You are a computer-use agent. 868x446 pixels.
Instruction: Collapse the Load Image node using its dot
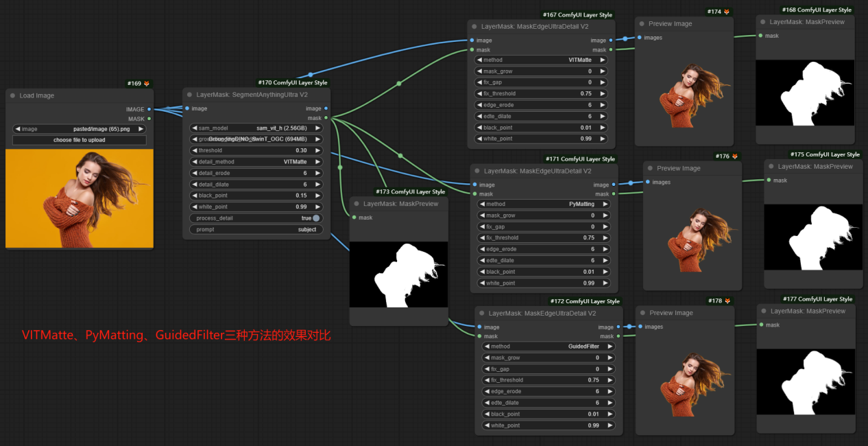pyautogui.click(x=13, y=95)
